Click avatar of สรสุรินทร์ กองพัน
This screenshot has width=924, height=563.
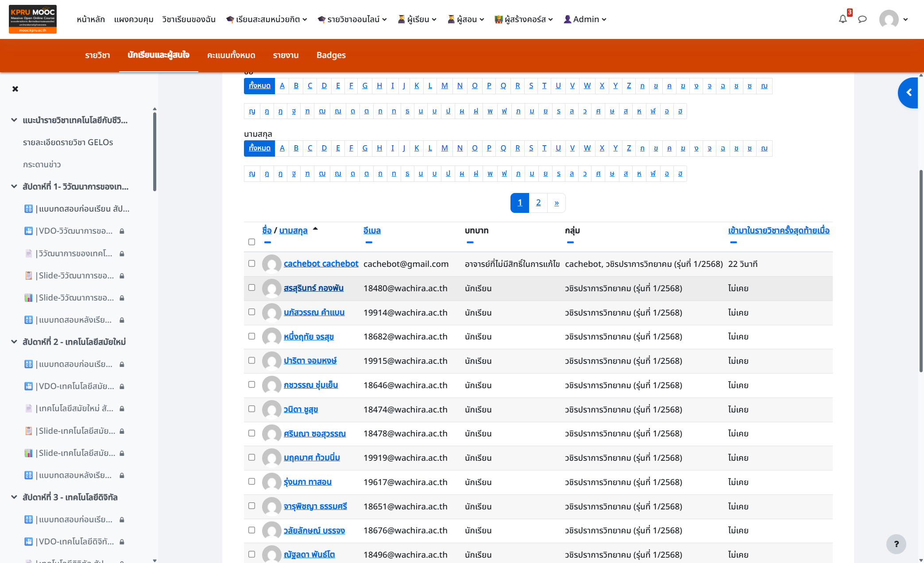(x=272, y=289)
